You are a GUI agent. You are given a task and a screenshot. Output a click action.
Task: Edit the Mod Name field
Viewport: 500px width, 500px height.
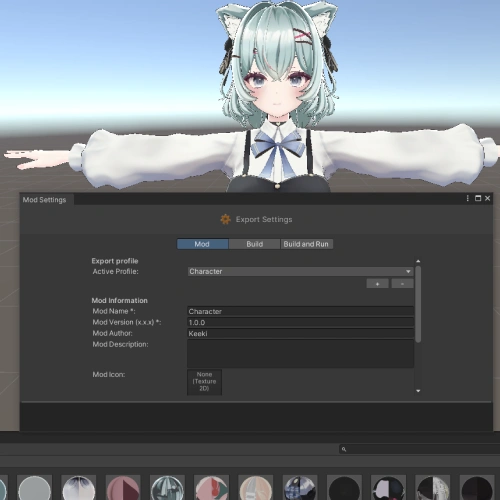click(x=300, y=311)
